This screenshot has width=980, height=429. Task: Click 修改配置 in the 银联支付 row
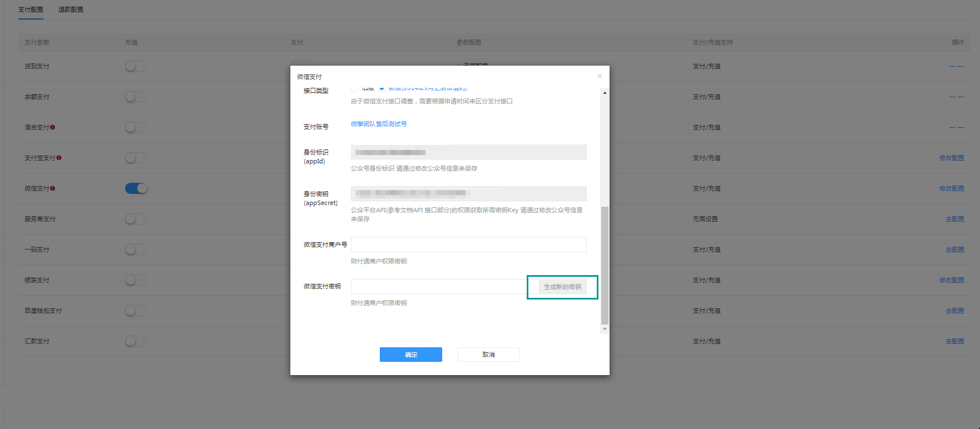[x=952, y=280]
